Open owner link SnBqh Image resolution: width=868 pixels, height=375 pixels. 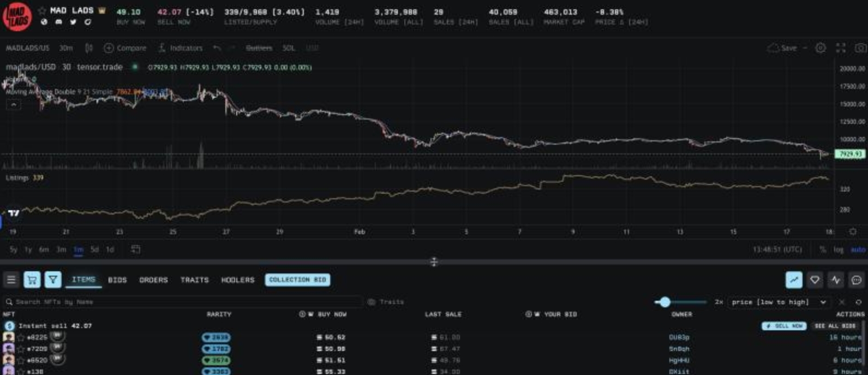[679, 349]
